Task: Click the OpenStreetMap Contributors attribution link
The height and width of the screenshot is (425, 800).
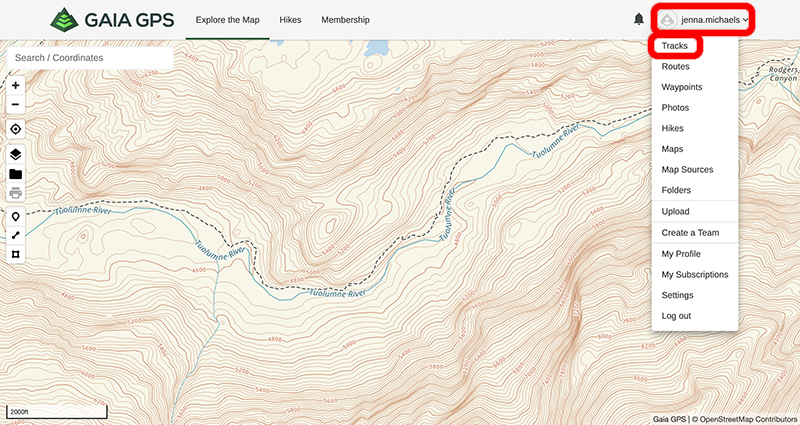Action: pyautogui.click(x=746, y=419)
